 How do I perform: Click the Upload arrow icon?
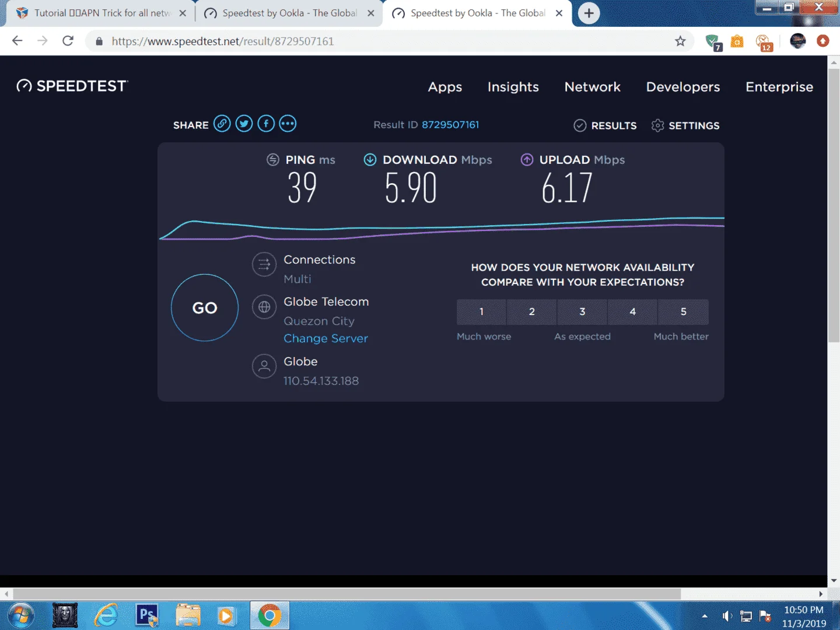(x=527, y=160)
